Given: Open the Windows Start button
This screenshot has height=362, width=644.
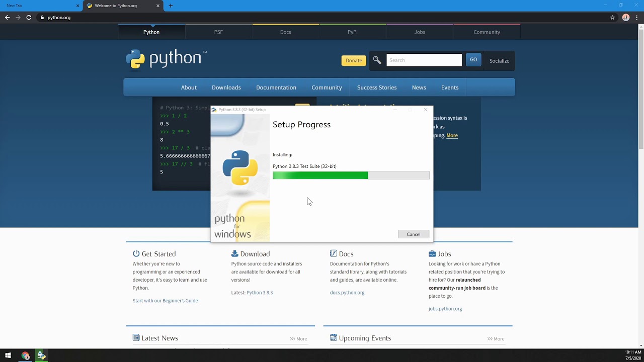Looking at the screenshot, I should (x=8, y=355).
